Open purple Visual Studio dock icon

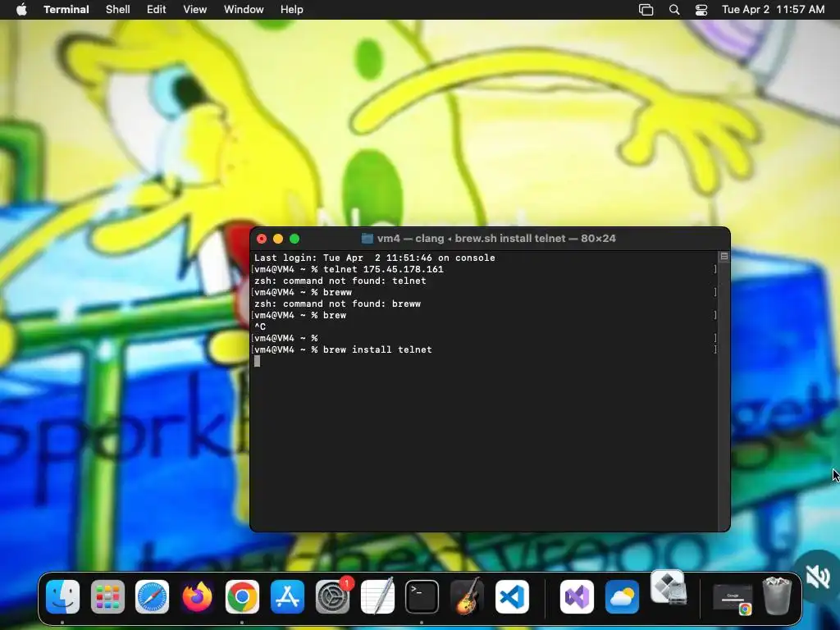[577, 596]
